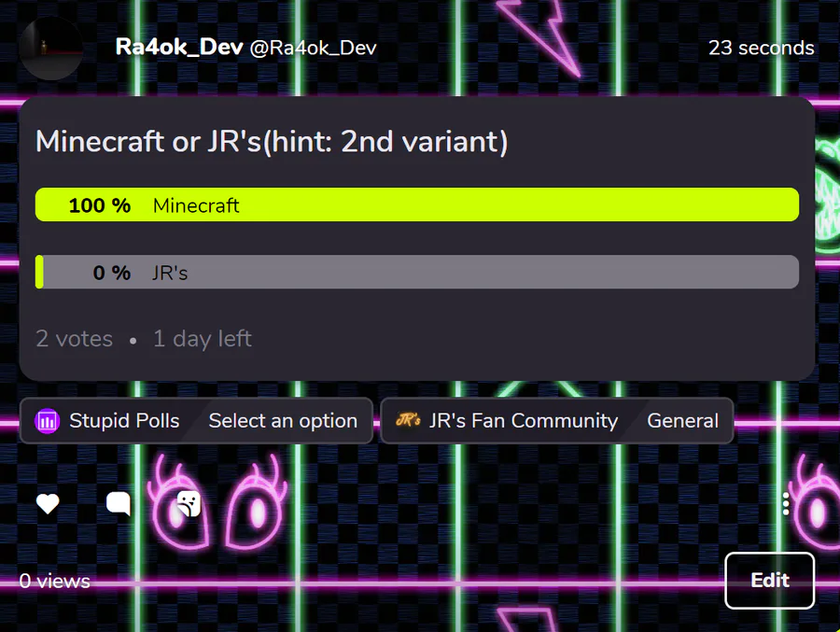Open comments via the speech bubble icon

119,504
